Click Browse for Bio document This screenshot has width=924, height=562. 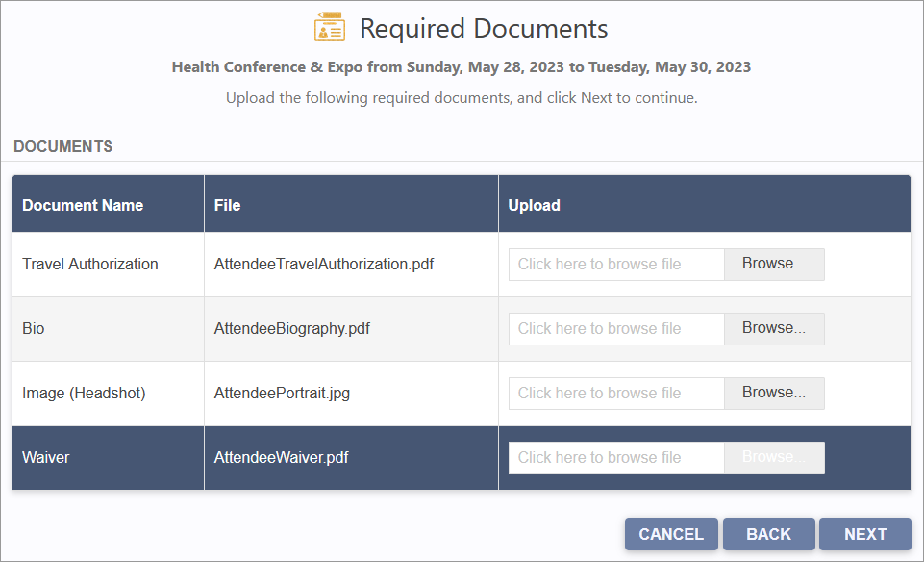[x=774, y=328]
